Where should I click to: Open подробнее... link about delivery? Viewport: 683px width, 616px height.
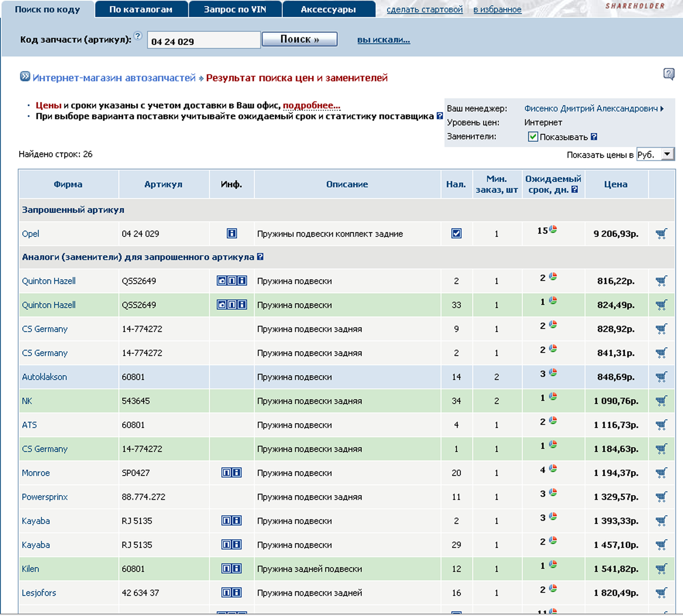(312, 106)
